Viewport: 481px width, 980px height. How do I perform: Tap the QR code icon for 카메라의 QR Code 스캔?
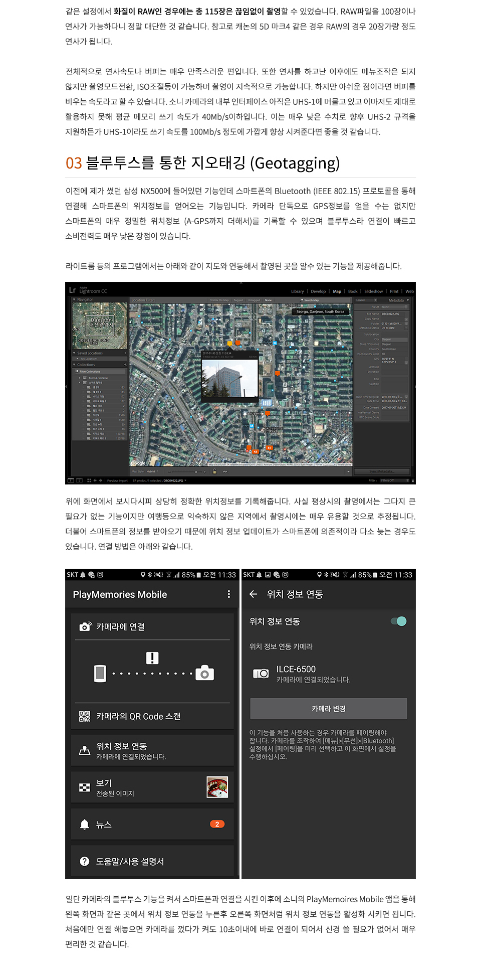pos(85,716)
